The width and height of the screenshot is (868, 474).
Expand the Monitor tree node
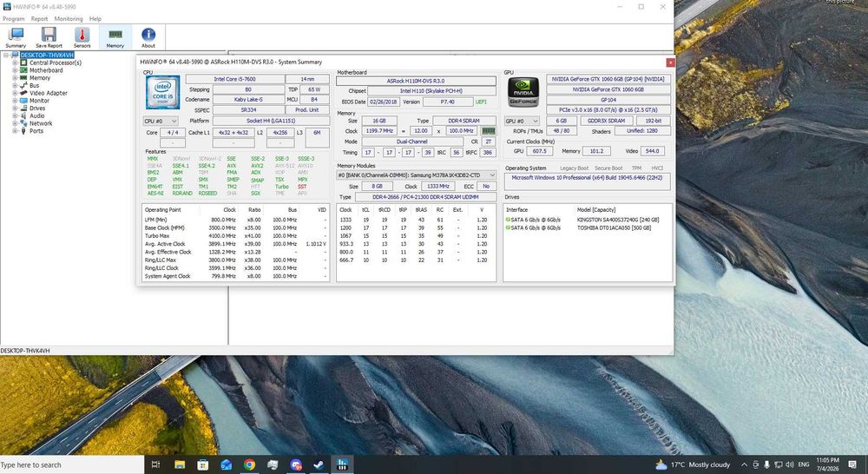pos(15,101)
